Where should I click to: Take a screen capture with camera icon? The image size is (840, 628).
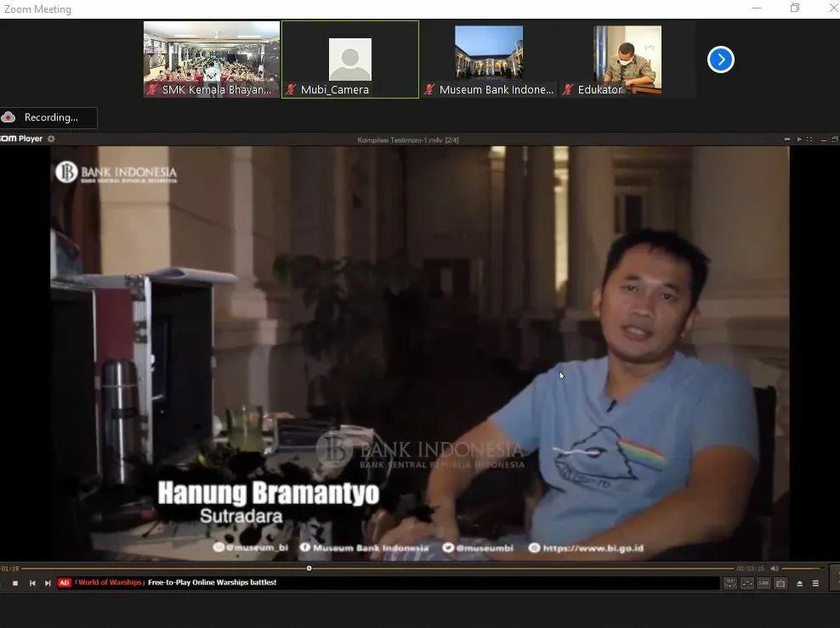point(780,583)
